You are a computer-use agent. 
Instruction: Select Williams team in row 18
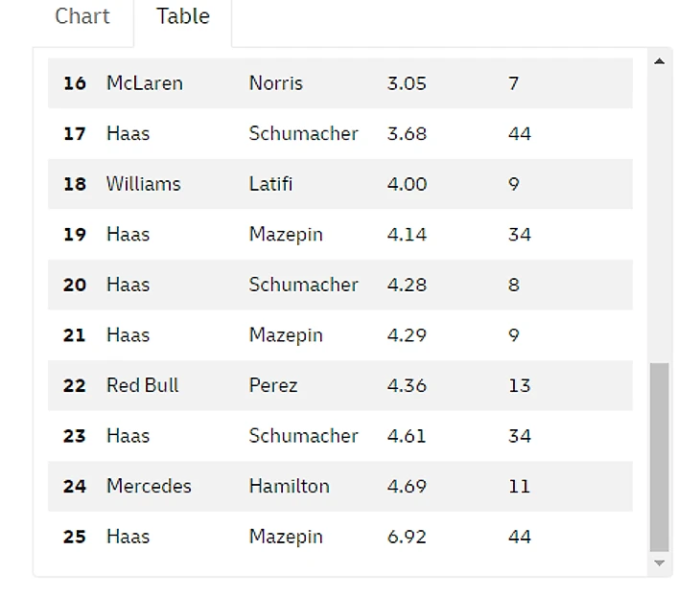[x=143, y=184]
